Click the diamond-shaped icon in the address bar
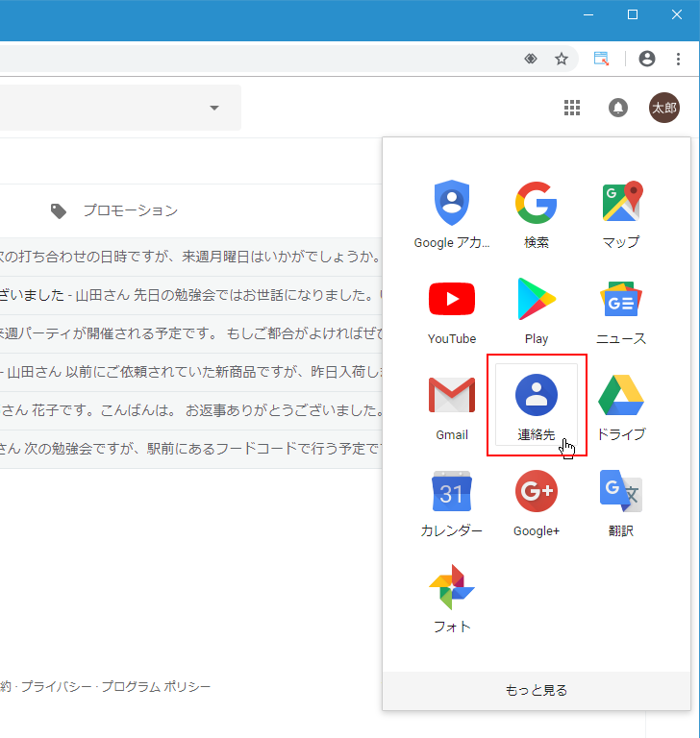The height and width of the screenshot is (738, 700). [531, 59]
